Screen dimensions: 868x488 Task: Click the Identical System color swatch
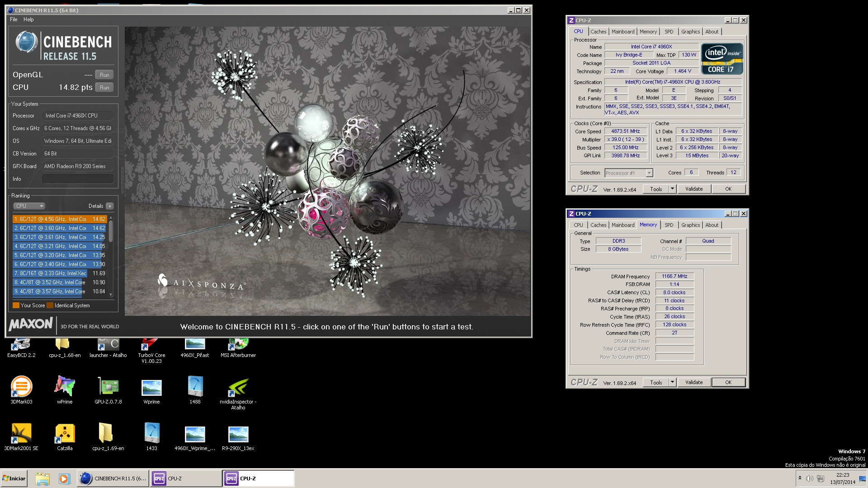(x=50, y=305)
